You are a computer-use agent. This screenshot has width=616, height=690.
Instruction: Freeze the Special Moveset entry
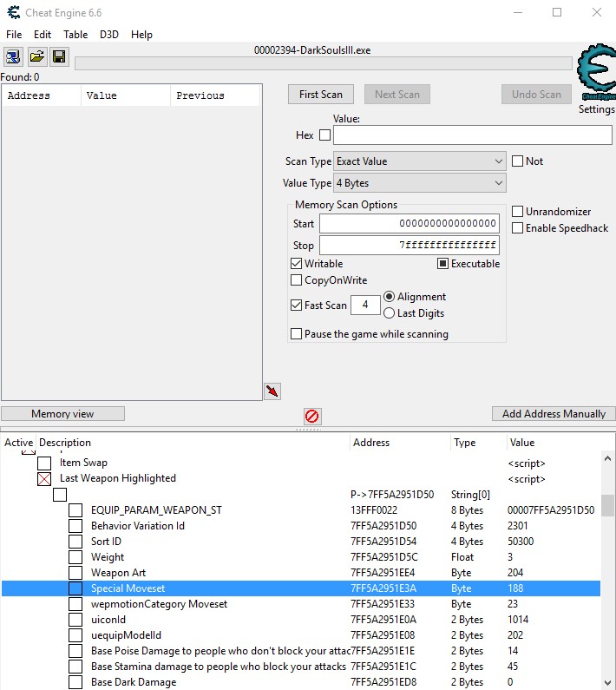coord(75,588)
